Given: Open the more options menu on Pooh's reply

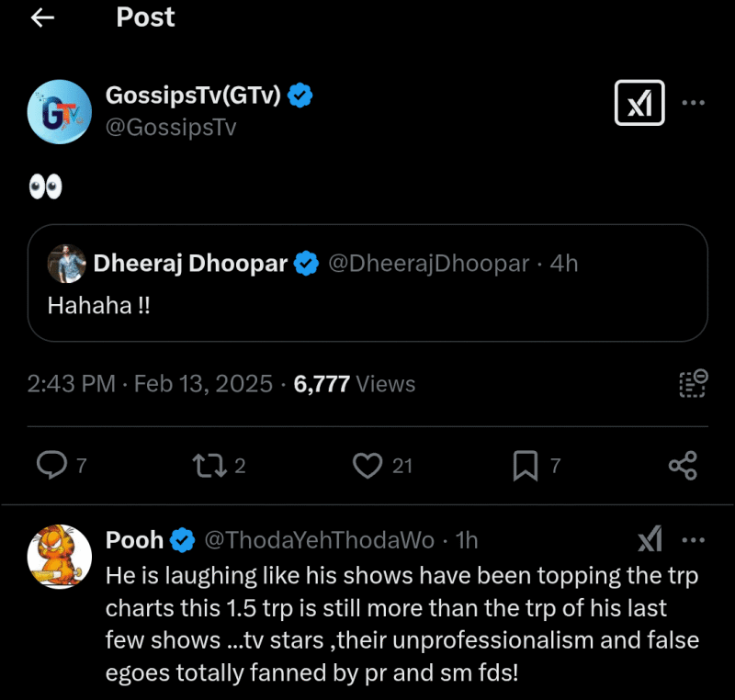Looking at the screenshot, I should pos(694,540).
